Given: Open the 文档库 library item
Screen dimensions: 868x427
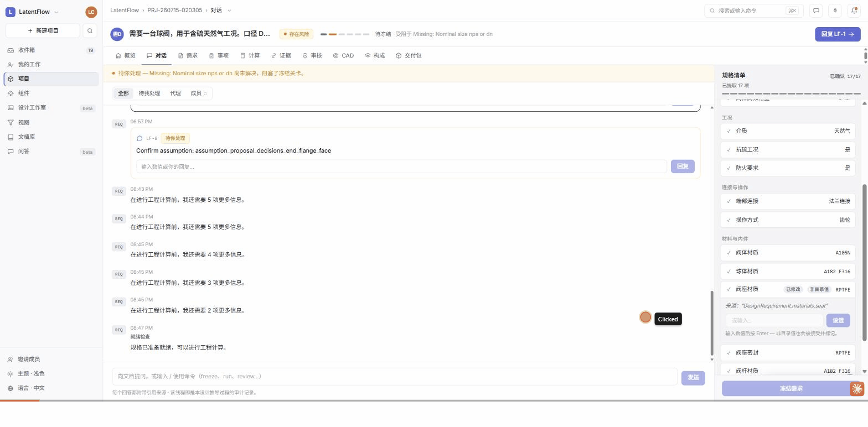Looking at the screenshot, I should pos(51,137).
